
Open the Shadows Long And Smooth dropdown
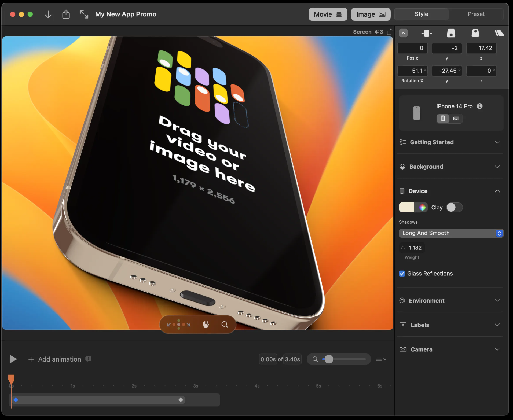tap(451, 233)
